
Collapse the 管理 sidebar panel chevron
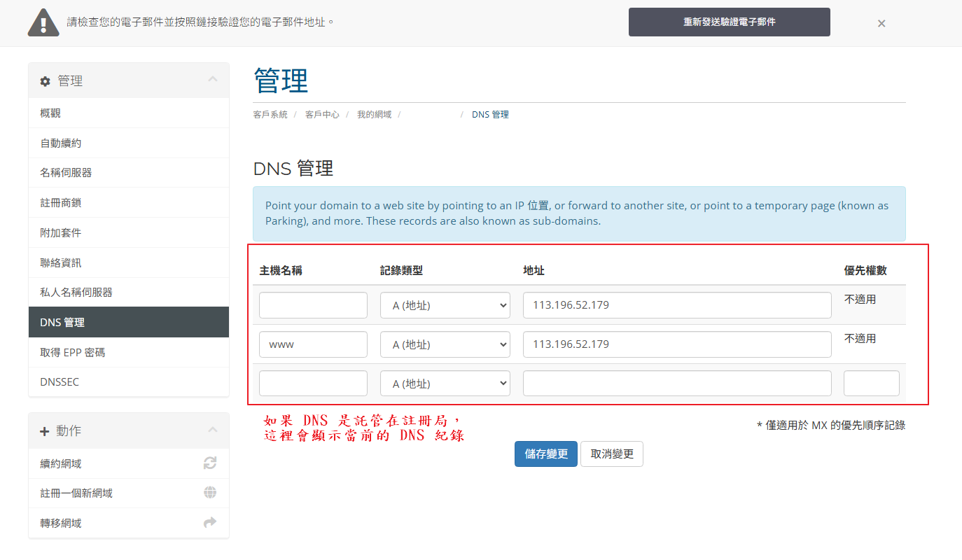[213, 80]
